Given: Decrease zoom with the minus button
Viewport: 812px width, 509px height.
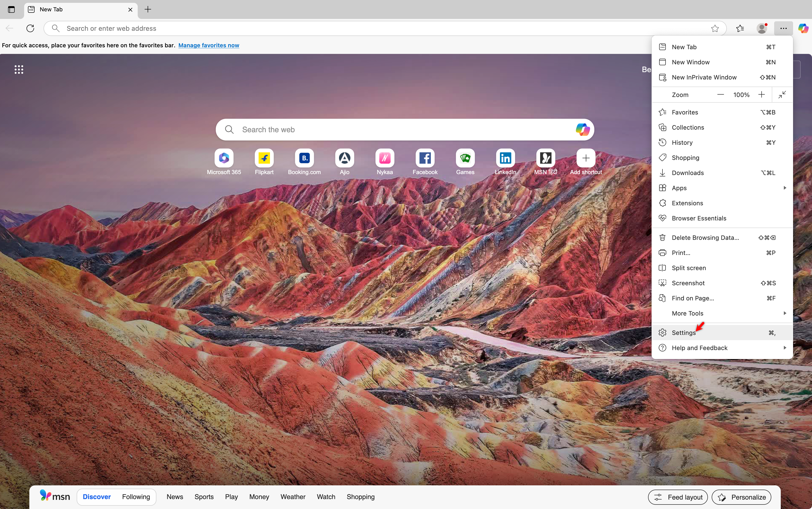Looking at the screenshot, I should 720,95.
